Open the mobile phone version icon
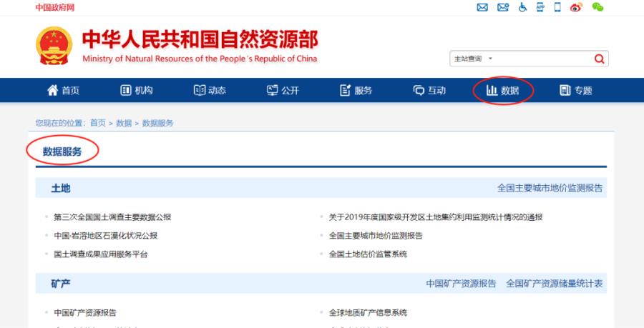Image resolution: width=644 pixels, height=328 pixels. [x=557, y=7]
